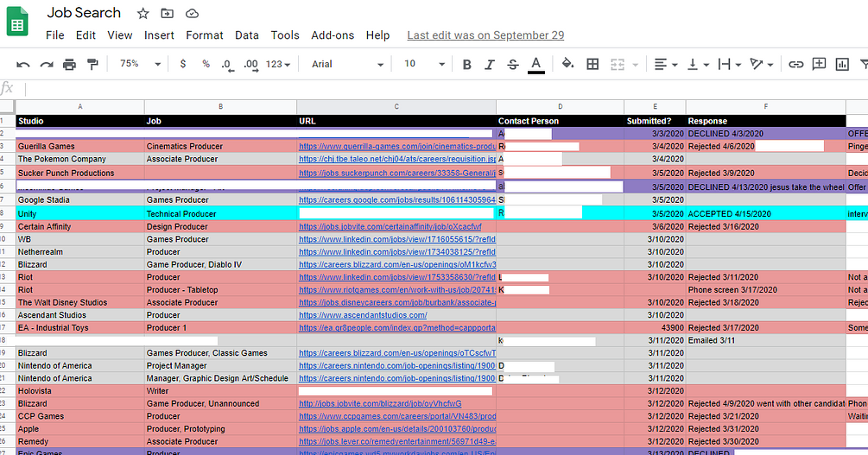
Task: Open the File menu
Action: 54,35
